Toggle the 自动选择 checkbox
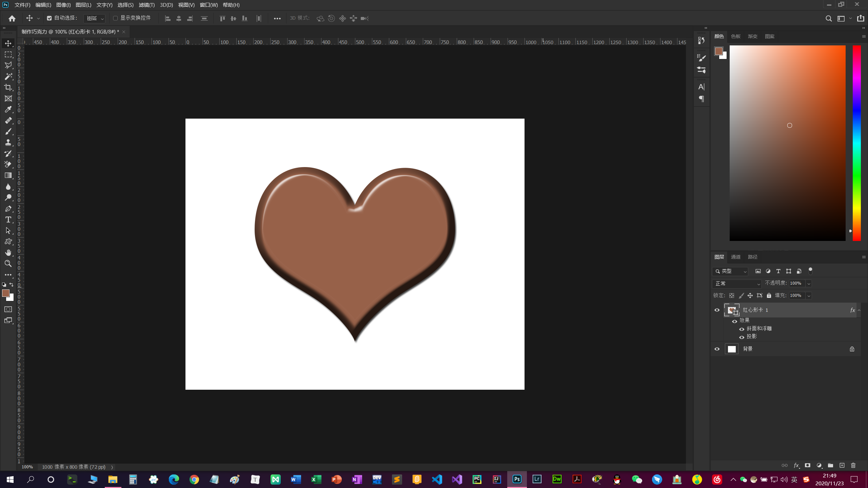 49,18
